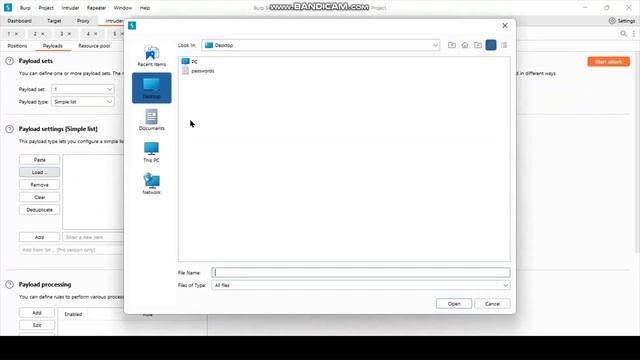Click Add under Payload processing
Image resolution: width=640 pixels, height=360 pixels.
pos(37,313)
